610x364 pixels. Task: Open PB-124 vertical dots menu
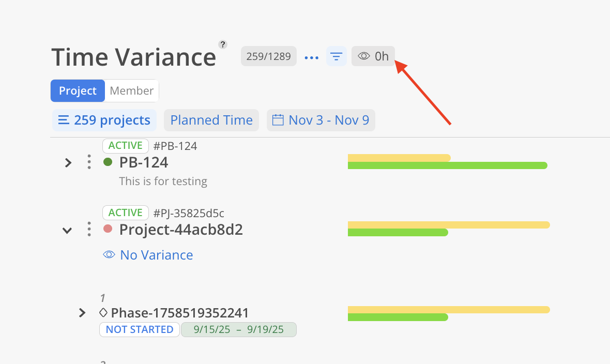pyautogui.click(x=89, y=162)
